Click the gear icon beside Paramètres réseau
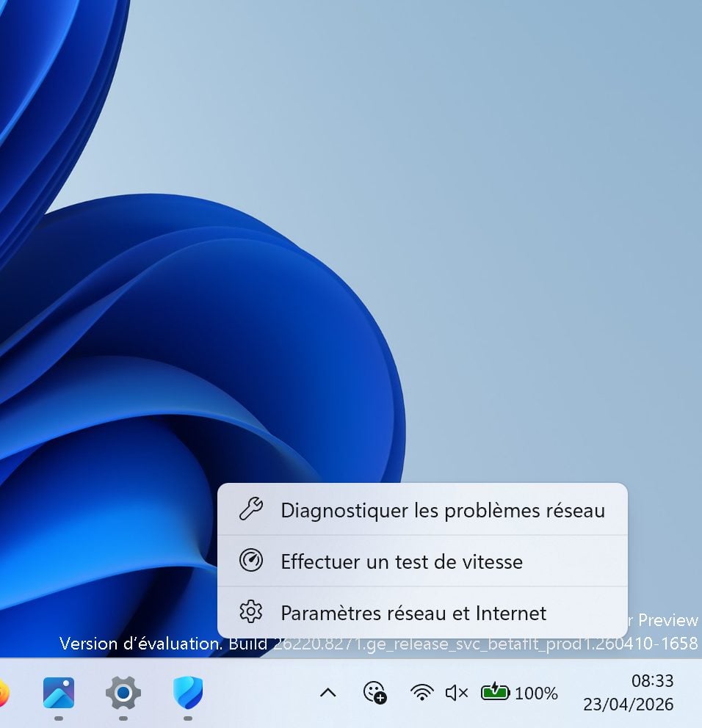The height and width of the screenshot is (728, 702). tap(251, 612)
